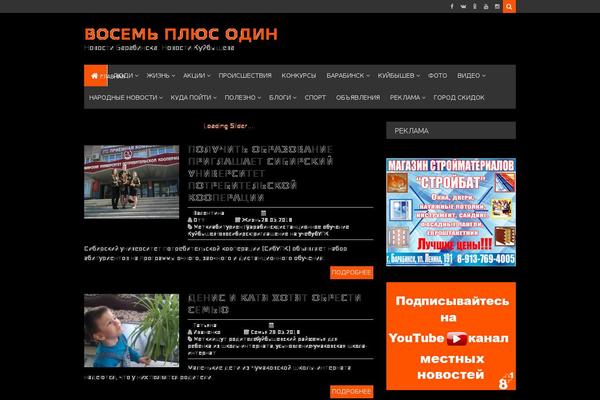Click the category icon beside Жизнь
600x400 pixels.
[238, 220]
